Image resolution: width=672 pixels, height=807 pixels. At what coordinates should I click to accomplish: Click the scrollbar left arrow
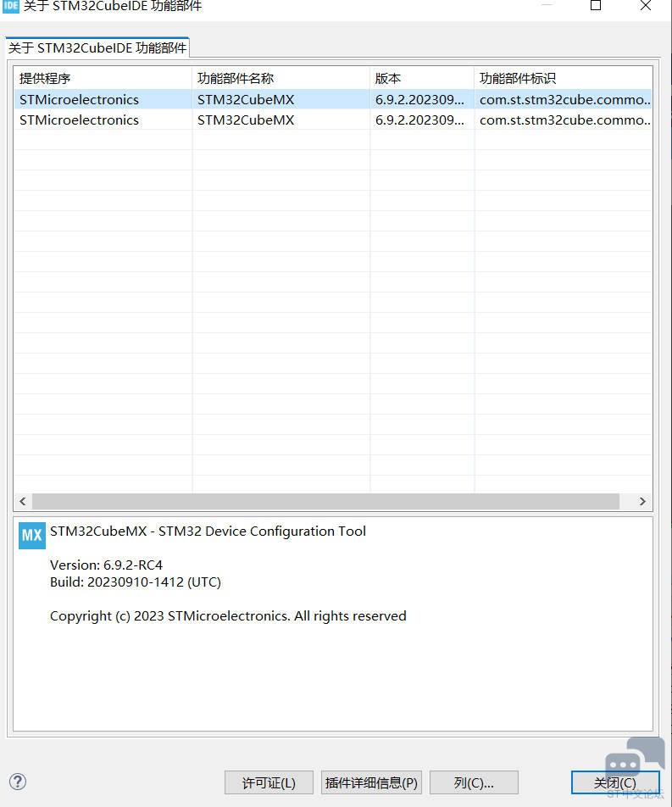[23, 501]
